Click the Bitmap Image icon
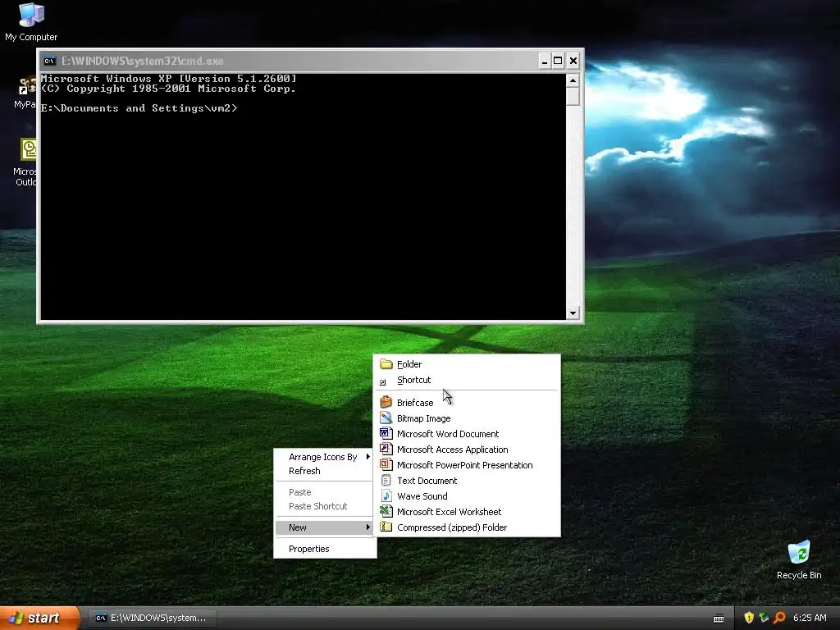Screen dimensions: 840x630 [386, 418]
